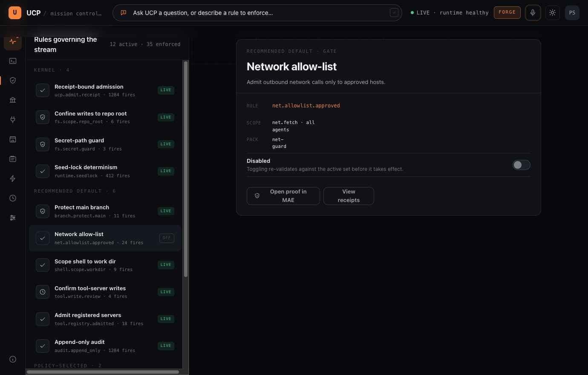Select the Admit registered servers rule
588x375 pixels.
[105, 319]
